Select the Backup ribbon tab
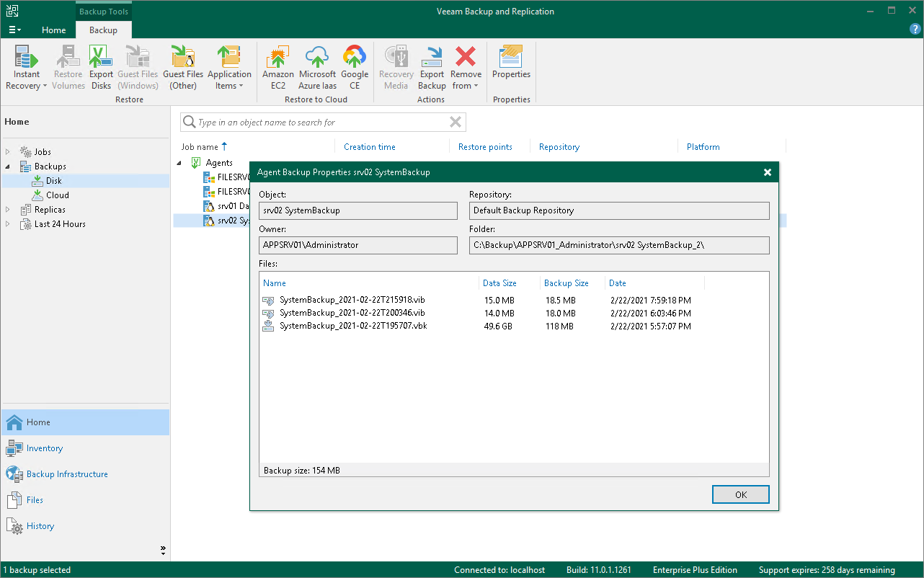This screenshot has width=924, height=578. click(103, 30)
